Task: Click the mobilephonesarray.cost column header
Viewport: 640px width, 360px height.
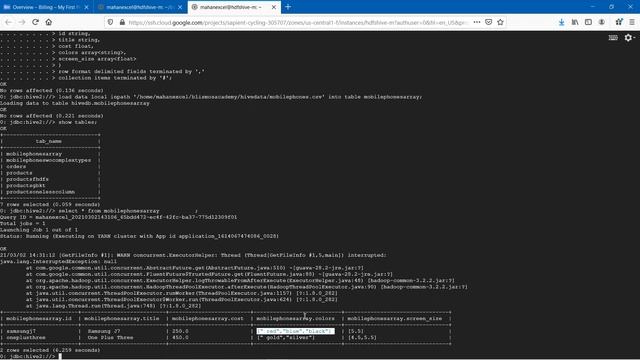Action: click(208, 318)
